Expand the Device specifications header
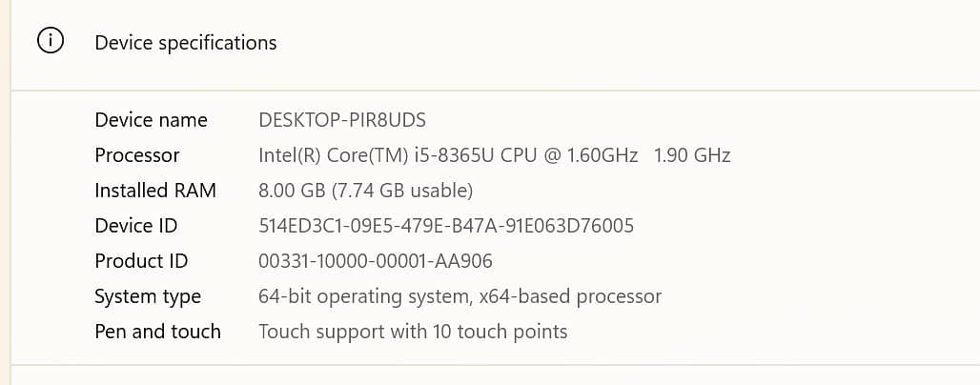The height and width of the screenshot is (385, 980). [186, 43]
